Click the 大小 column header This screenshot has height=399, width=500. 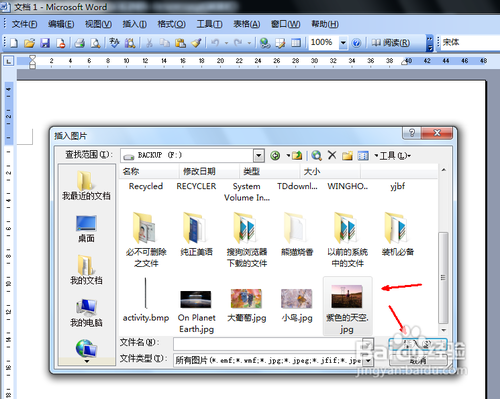pyautogui.click(x=330, y=171)
